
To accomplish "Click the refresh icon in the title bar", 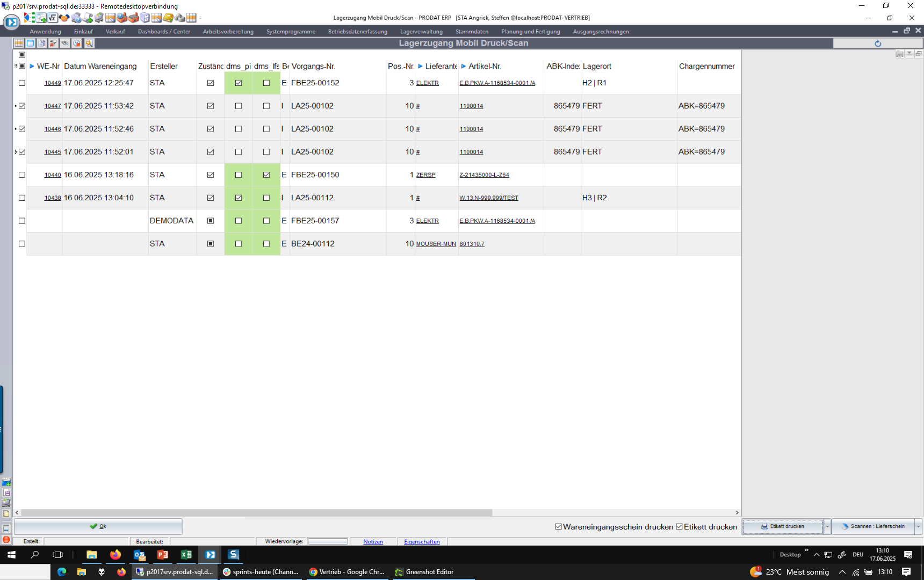I will (x=878, y=44).
